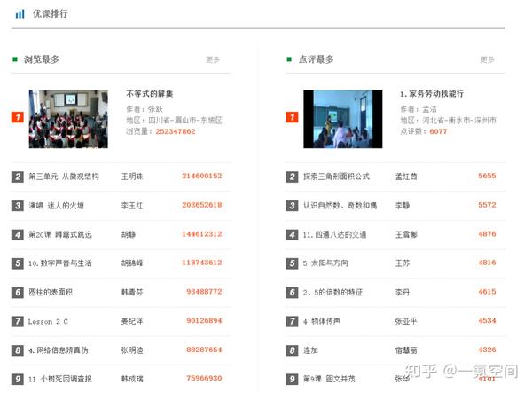Open lesson 第20课 蹲踞式跳远
Screen dimensions: 532x393
click(x=60, y=234)
